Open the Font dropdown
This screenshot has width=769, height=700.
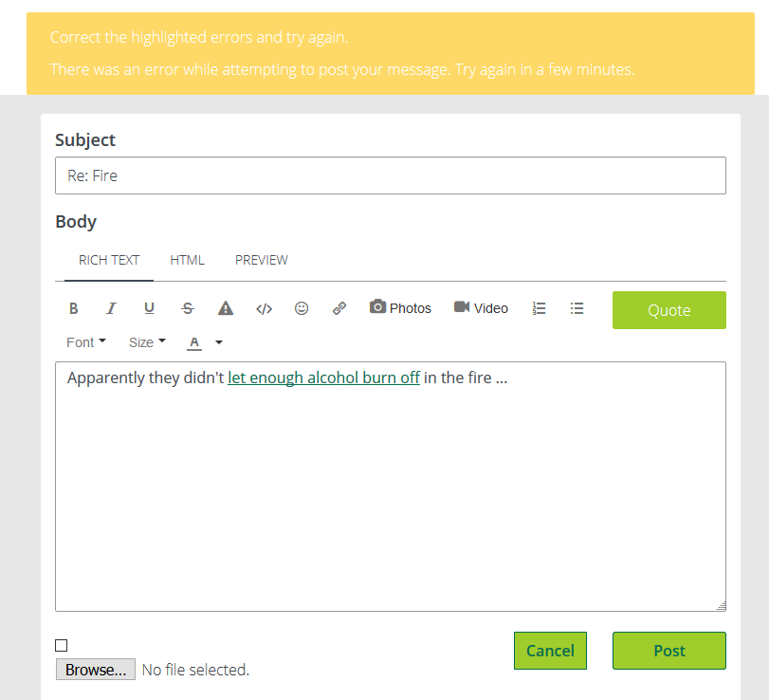85,342
